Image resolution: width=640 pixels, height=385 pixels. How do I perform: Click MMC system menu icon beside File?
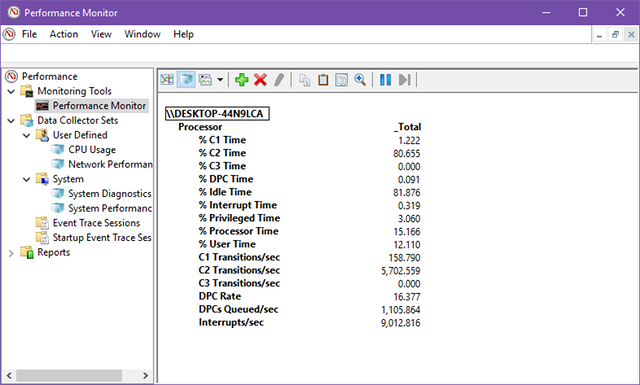click(x=9, y=34)
